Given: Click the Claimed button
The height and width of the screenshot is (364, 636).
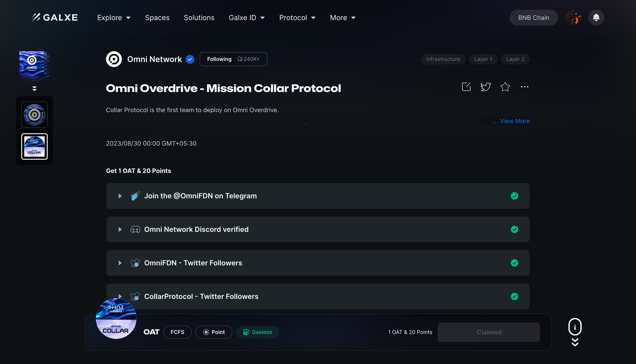Looking at the screenshot, I should tap(489, 332).
